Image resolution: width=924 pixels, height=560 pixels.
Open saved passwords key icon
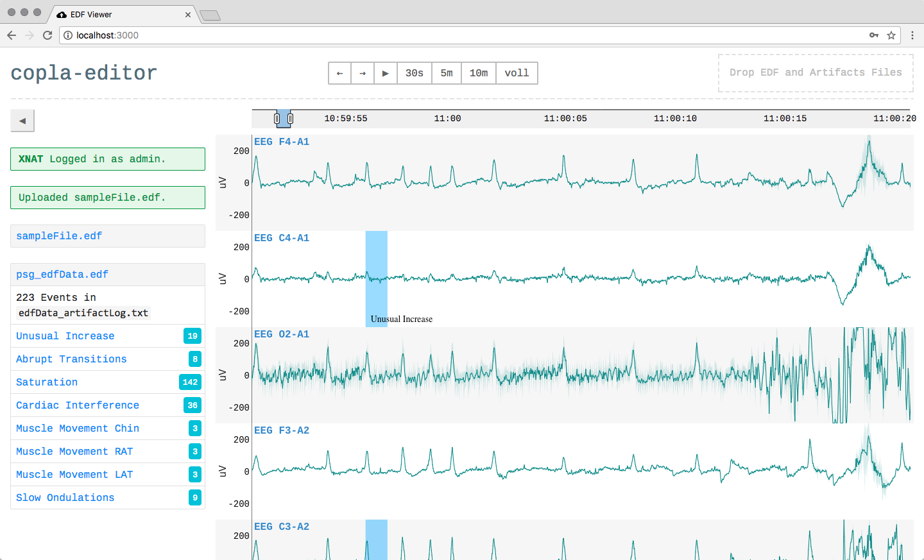874,35
